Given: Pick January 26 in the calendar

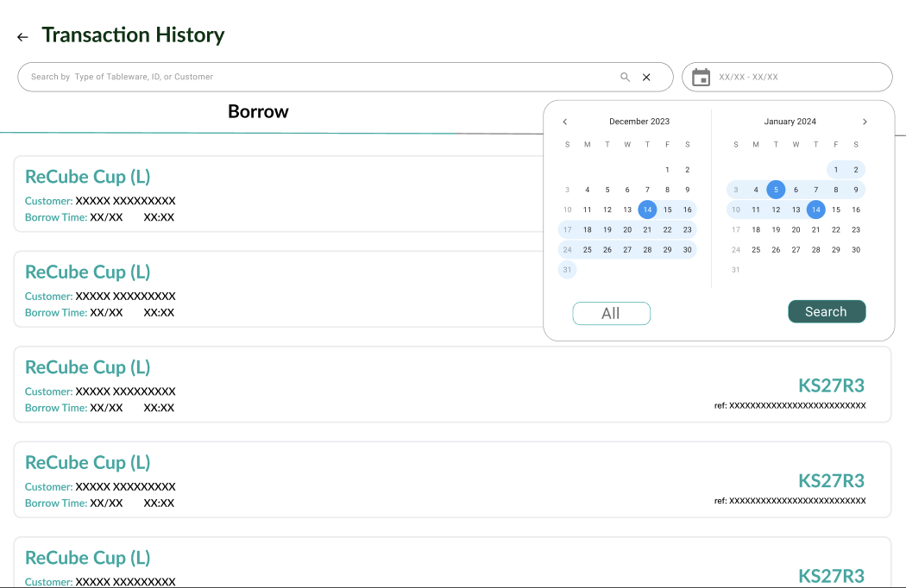Looking at the screenshot, I should point(776,249).
